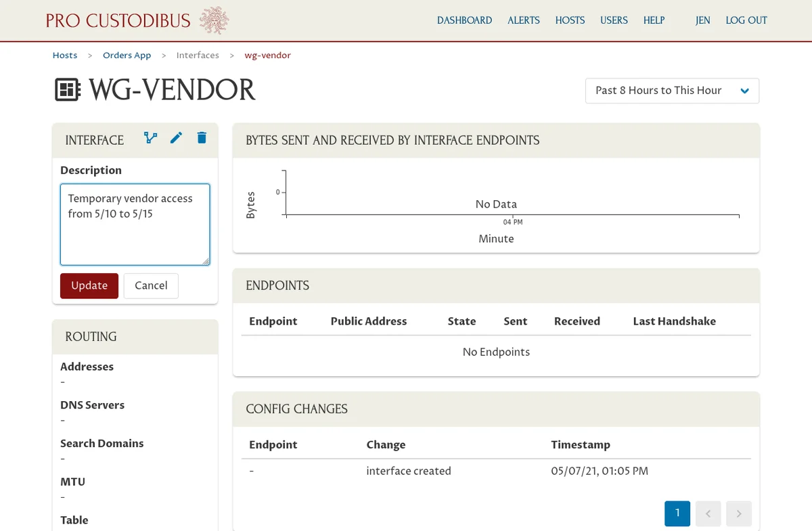Viewport: 812px width, 531px height.
Task: Click the Orders App breadcrumb link
Action: tap(127, 55)
